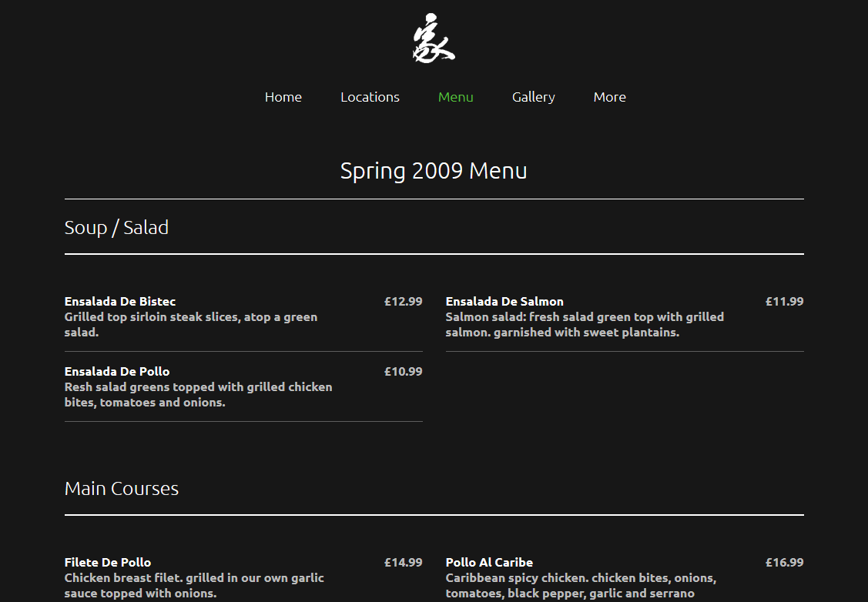Screen dimensions: 868x602
Task: Click the salmon salad description text
Action: coord(585,325)
